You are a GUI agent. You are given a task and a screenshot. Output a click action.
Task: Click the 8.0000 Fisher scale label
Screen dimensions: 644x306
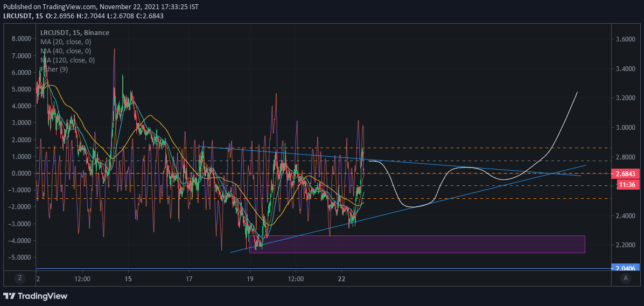pos(22,39)
